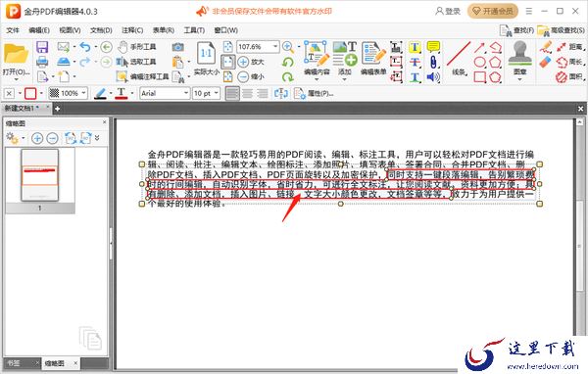Select the eraser tool

coord(546,62)
